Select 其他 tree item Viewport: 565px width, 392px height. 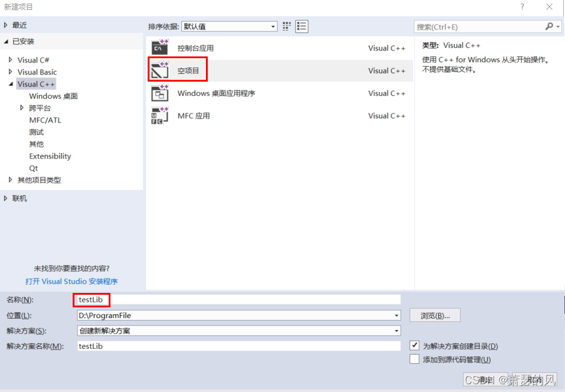pyautogui.click(x=37, y=143)
